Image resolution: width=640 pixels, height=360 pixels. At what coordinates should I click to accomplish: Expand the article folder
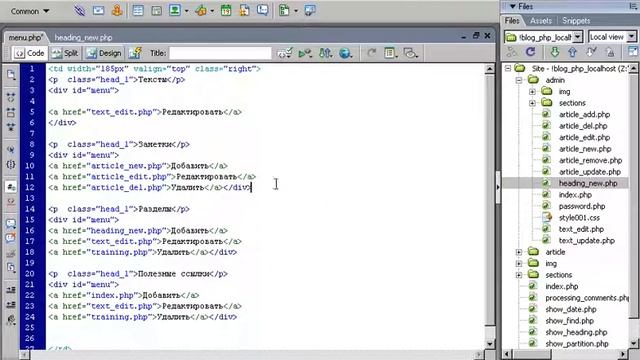[x=519, y=252]
